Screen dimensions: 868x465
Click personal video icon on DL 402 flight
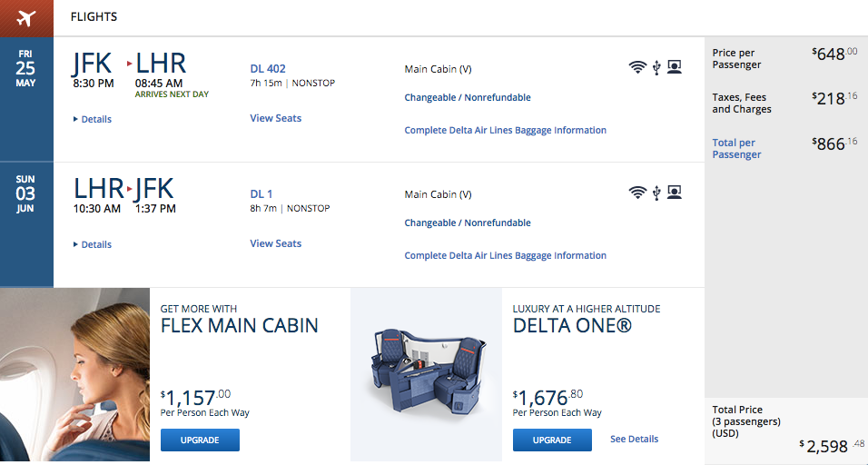[674, 67]
